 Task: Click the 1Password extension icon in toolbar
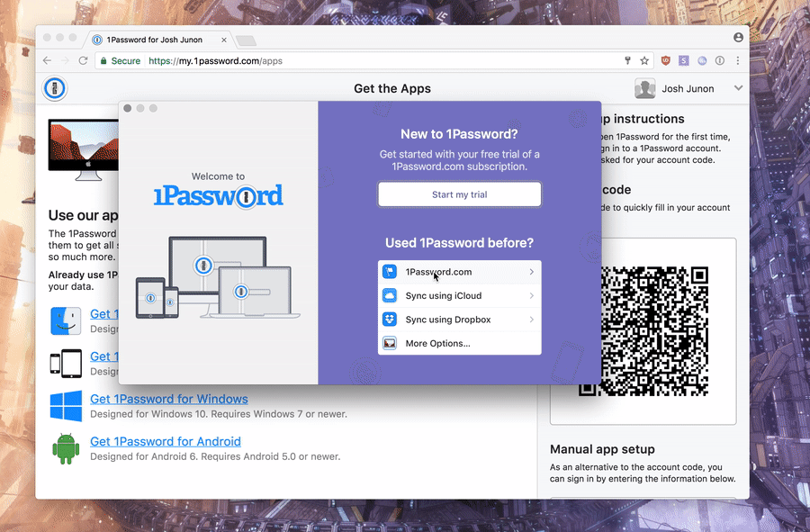[720, 60]
